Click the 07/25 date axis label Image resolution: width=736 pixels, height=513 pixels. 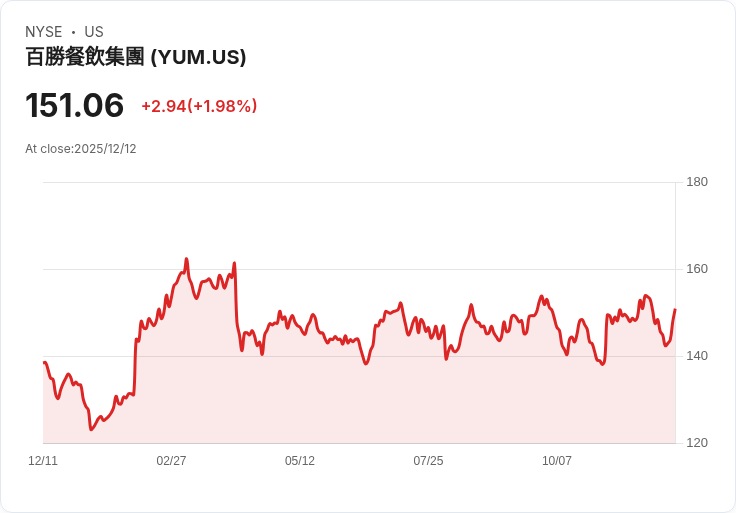coord(428,460)
